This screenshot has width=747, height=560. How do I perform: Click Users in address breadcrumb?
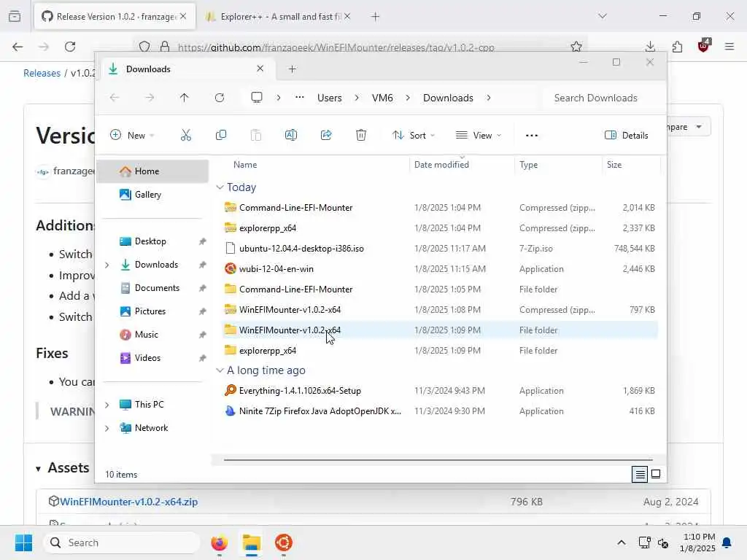(330, 98)
